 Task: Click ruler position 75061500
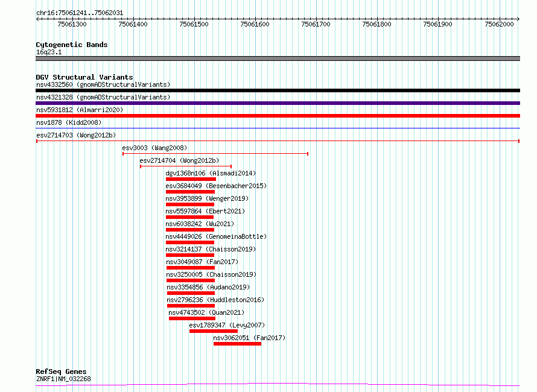tap(194, 24)
